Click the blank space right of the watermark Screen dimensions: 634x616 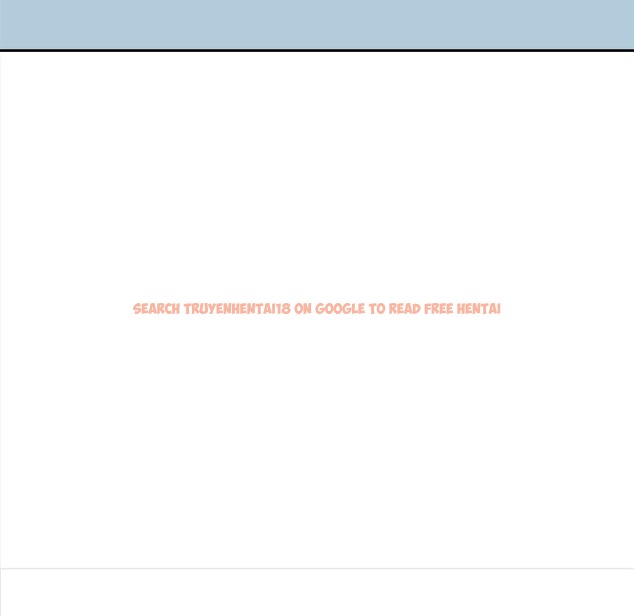point(567,309)
